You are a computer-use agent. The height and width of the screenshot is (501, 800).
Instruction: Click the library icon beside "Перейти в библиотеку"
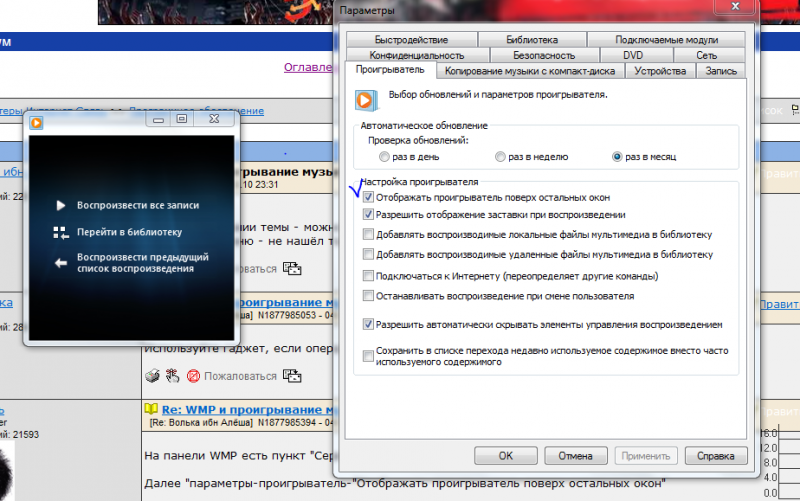click(60, 232)
